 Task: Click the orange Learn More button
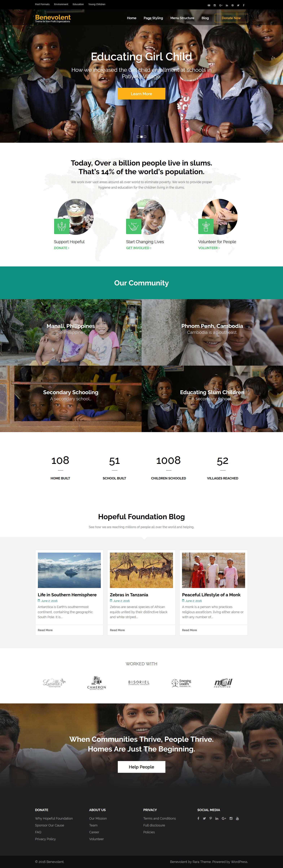tap(141, 94)
